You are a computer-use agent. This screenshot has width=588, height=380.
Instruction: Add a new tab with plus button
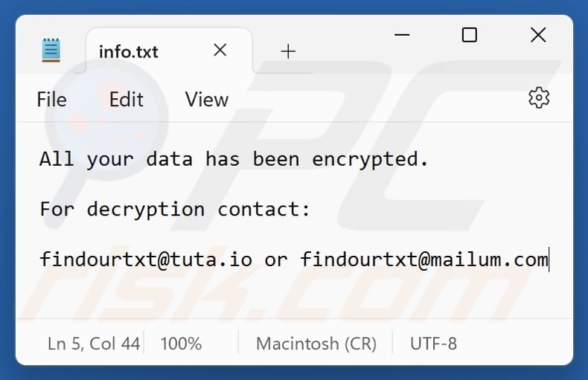click(288, 51)
